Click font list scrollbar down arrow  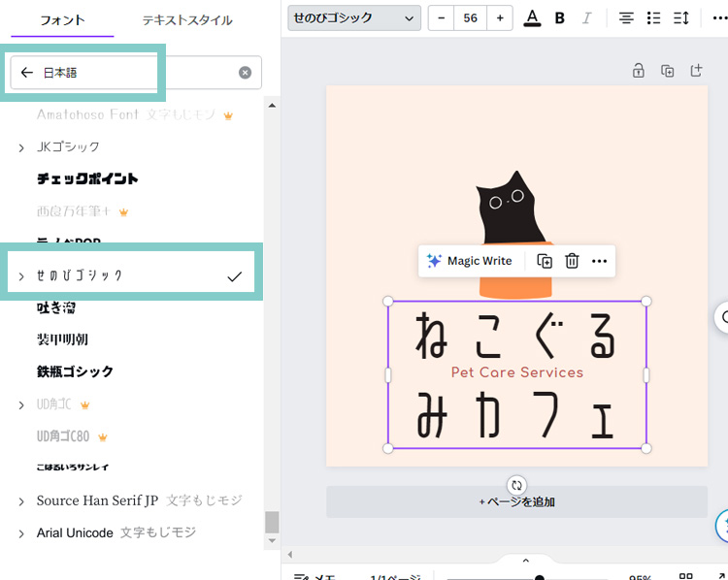(272, 540)
